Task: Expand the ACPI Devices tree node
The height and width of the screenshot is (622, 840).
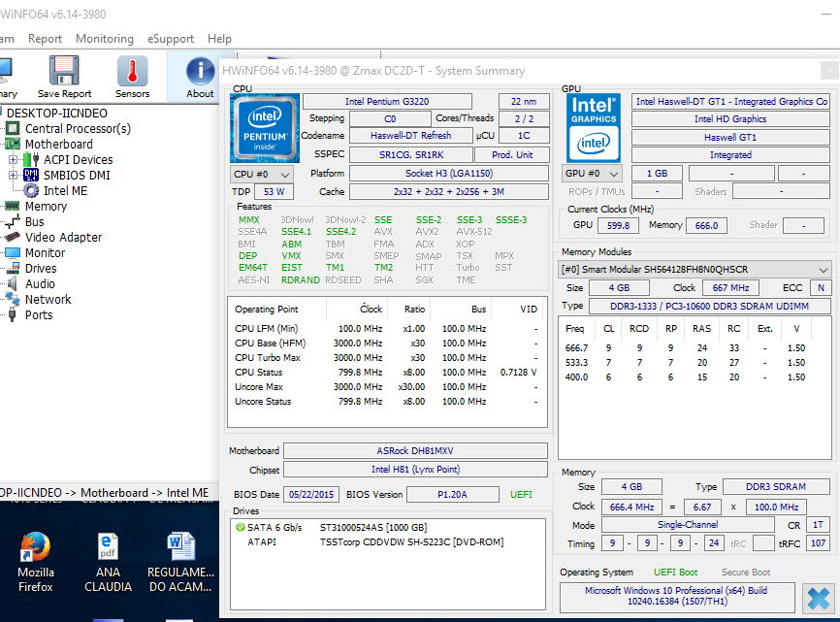Action: 13,160
